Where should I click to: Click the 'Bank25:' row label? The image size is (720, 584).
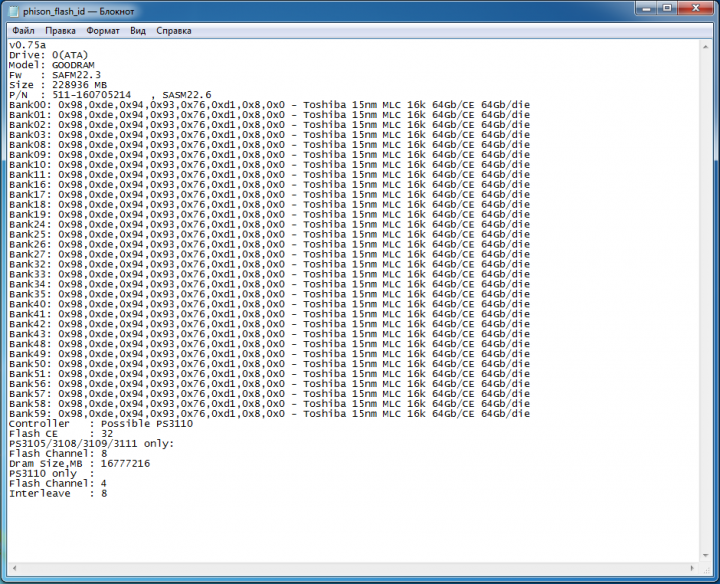pyautogui.click(x=30, y=234)
